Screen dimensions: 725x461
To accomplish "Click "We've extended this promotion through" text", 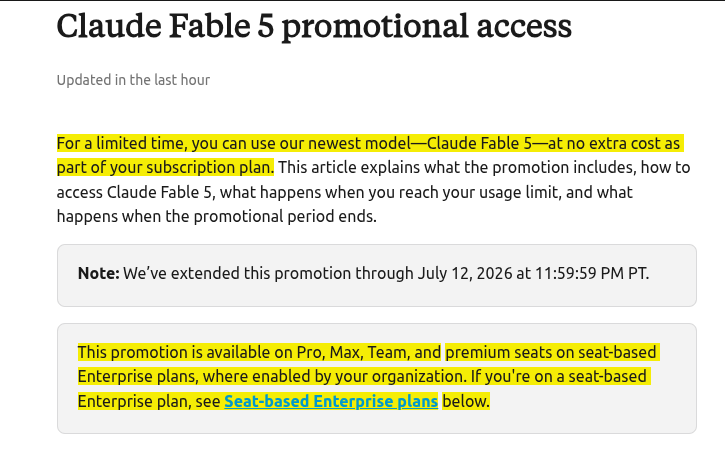I will [x=268, y=273].
